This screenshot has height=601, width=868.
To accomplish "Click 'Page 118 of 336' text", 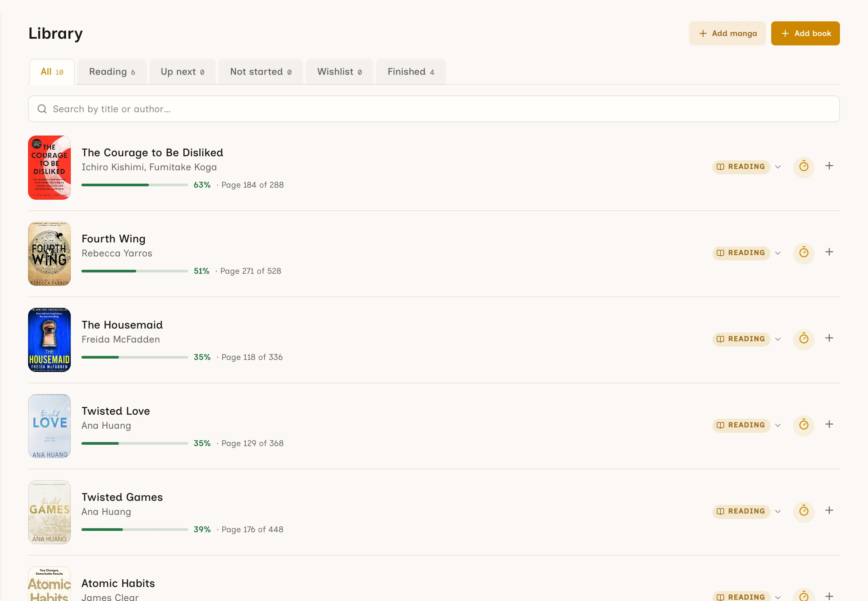I will coord(252,357).
